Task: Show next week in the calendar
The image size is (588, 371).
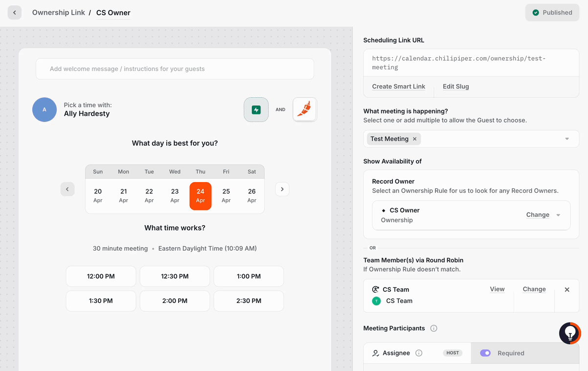Action: 282,189
